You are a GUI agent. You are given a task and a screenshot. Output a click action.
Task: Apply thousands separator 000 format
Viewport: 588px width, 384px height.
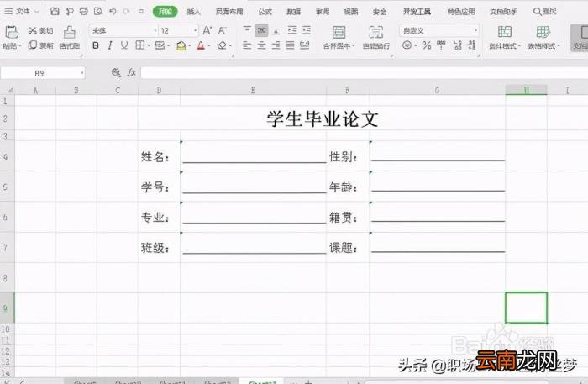(441, 45)
